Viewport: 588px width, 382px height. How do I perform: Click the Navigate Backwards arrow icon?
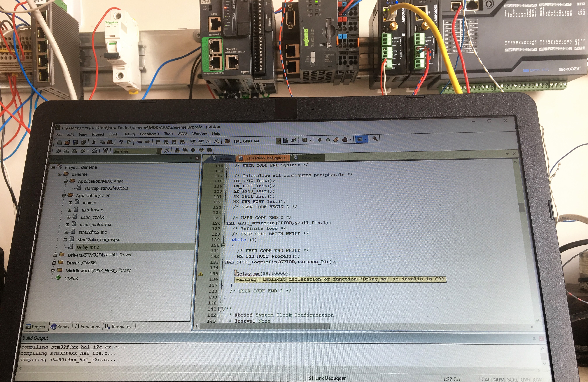pyautogui.click(x=139, y=142)
